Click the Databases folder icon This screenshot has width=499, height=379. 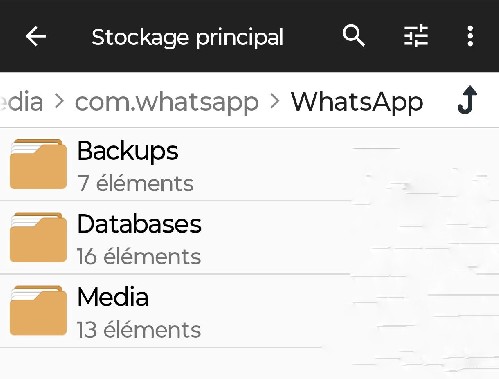38,237
